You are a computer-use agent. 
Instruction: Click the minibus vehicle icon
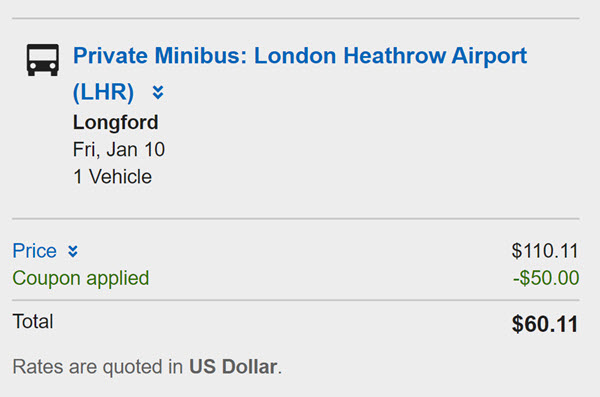[x=42, y=60]
